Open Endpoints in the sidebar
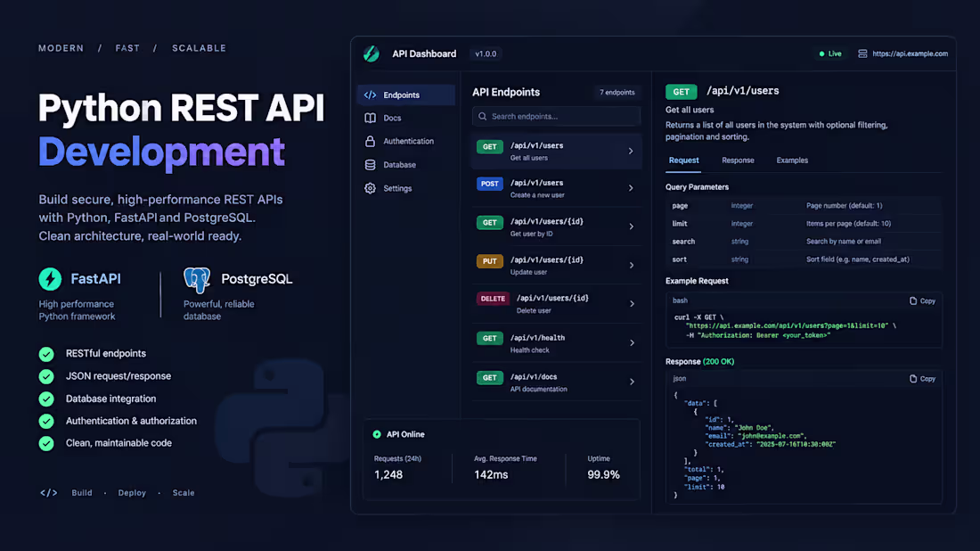This screenshot has height=551, width=980. [406, 95]
